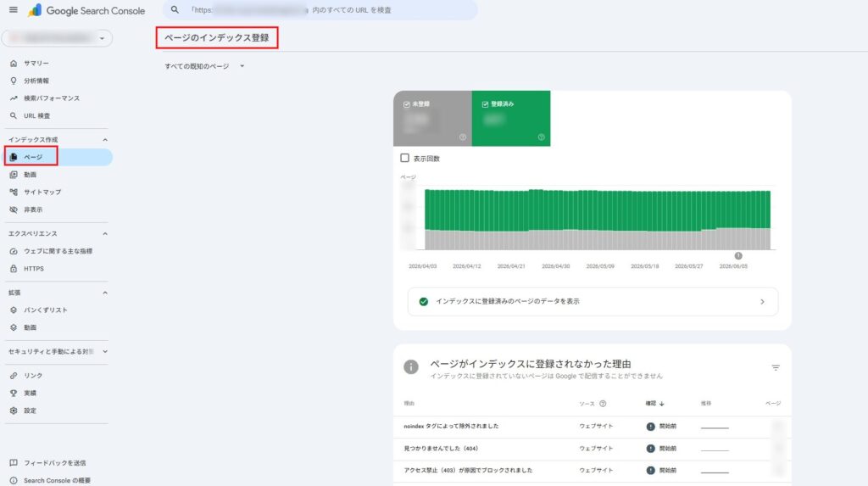Screen dimensions: 868x486
Task: Click the video icon under インデックス作成
Action: 14,175
